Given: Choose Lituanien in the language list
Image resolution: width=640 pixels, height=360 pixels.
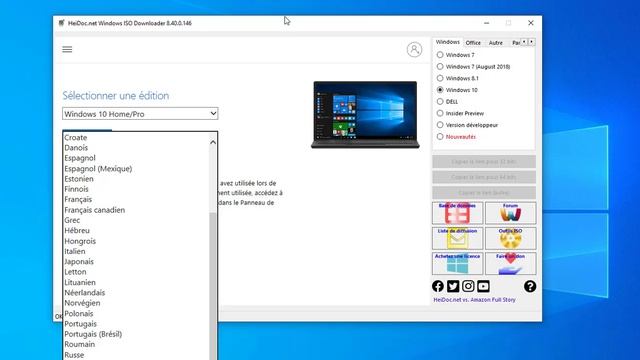Looking at the screenshot, I should pyautogui.click(x=136, y=282).
